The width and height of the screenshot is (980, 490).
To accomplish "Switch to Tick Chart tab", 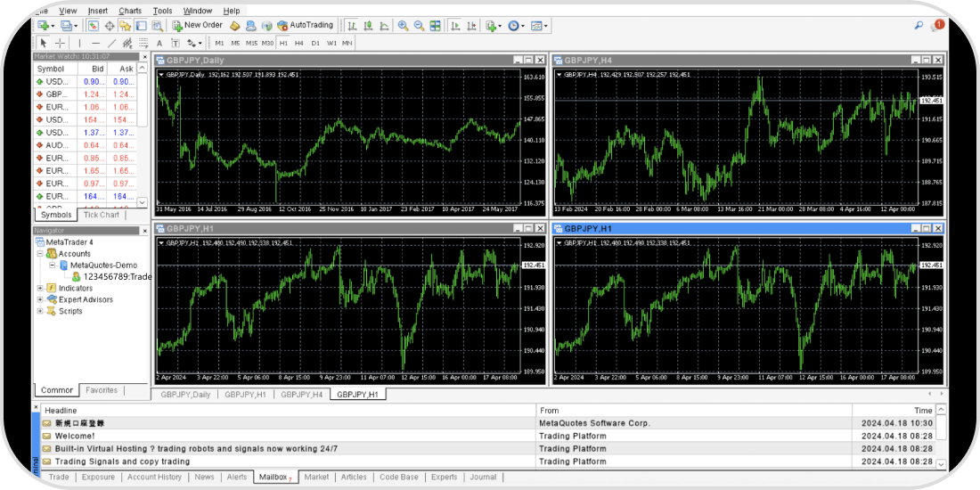I will tap(102, 215).
